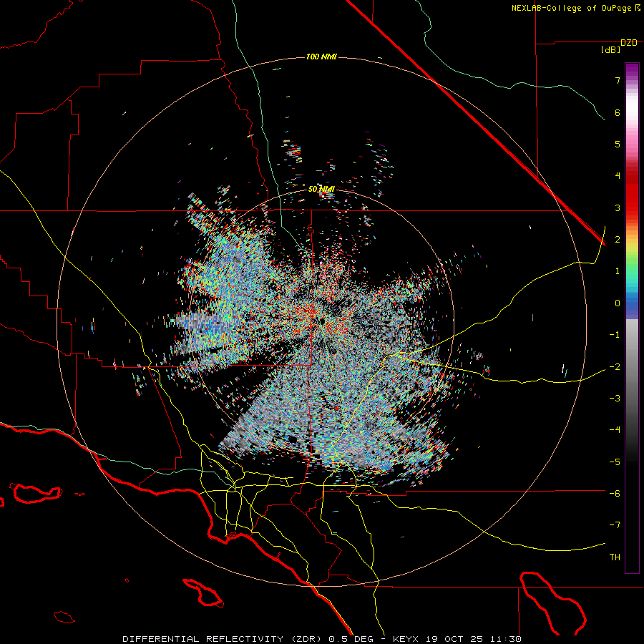Click the 2 value on the color scale
The width and height of the screenshot is (644, 644).
618,240
